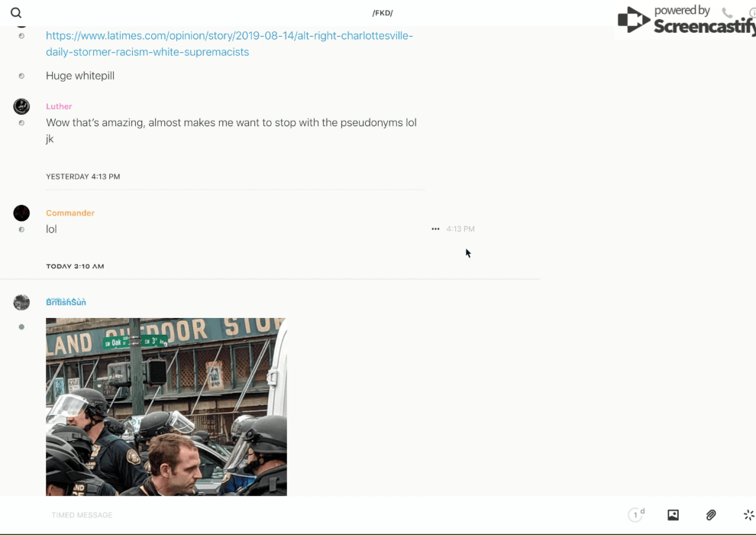Click the Luther sender name

pyautogui.click(x=59, y=106)
